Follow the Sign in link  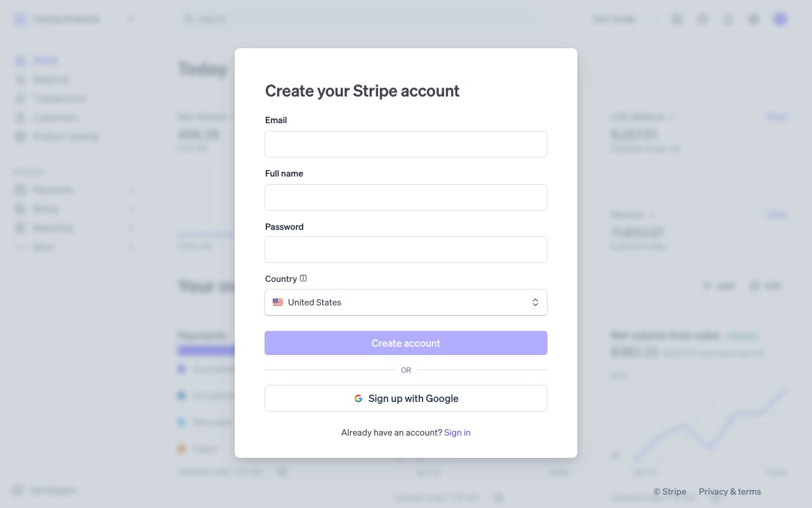(x=457, y=432)
